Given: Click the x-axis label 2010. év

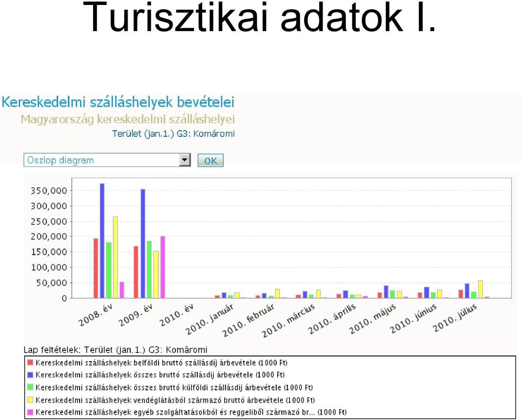Looking at the screenshot, I should click(177, 315).
